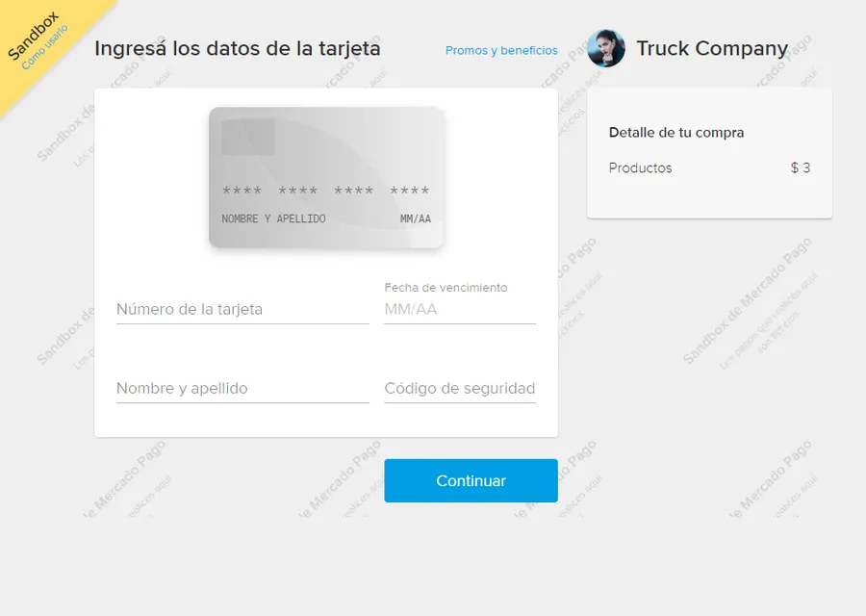Click the gray credit card preview image
Viewport: 866px width, 616px height.
(x=326, y=177)
